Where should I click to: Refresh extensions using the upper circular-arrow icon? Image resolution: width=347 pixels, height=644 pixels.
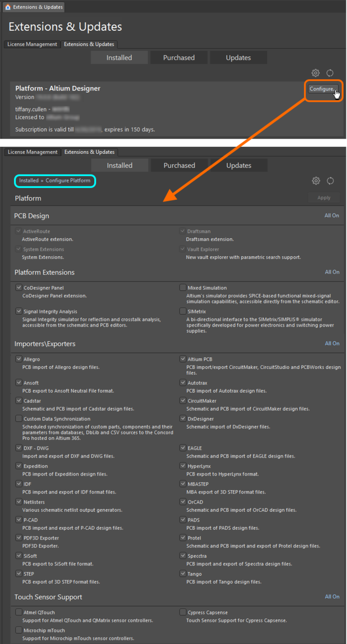pos(330,73)
